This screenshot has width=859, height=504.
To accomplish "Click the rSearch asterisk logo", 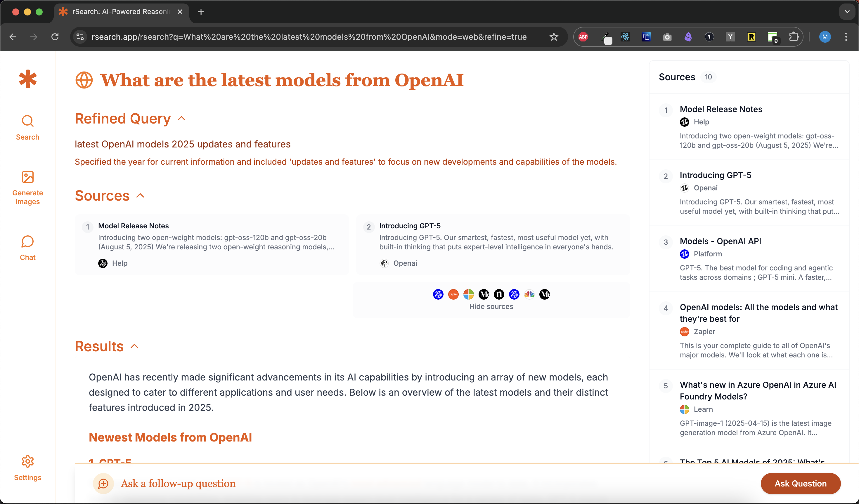I will 27,79.
